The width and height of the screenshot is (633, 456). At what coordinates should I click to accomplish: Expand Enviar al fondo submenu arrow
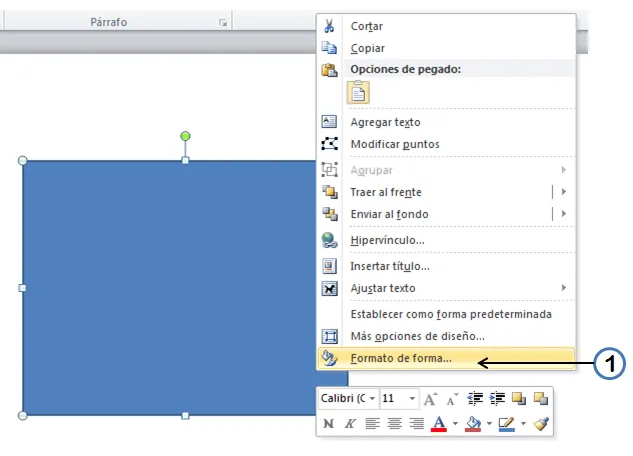click(564, 213)
